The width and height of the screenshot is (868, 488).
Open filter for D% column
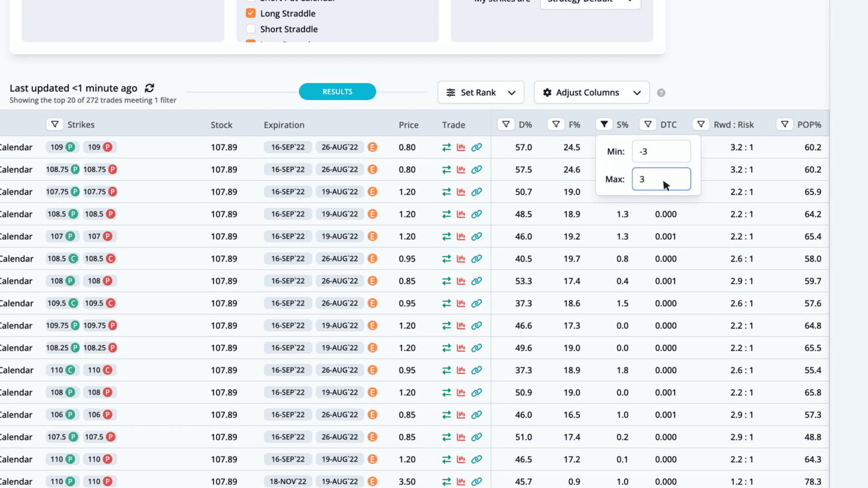506,124
